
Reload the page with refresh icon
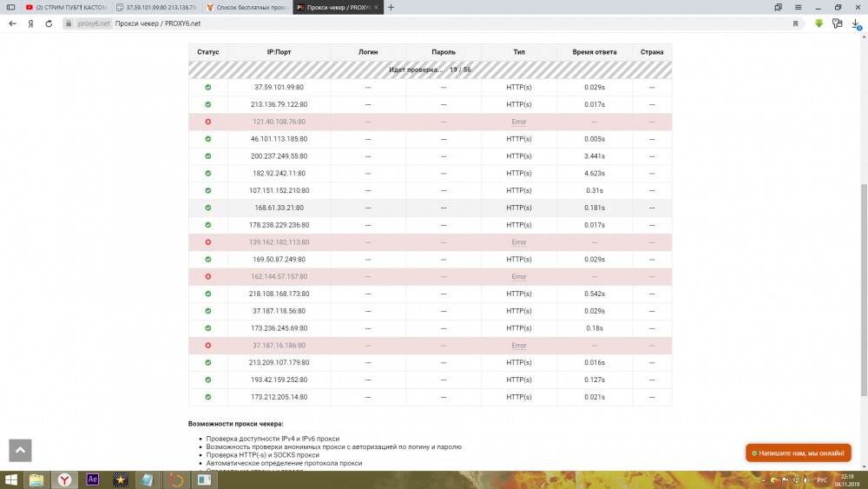pyautogui.click(x=50, y=23)
